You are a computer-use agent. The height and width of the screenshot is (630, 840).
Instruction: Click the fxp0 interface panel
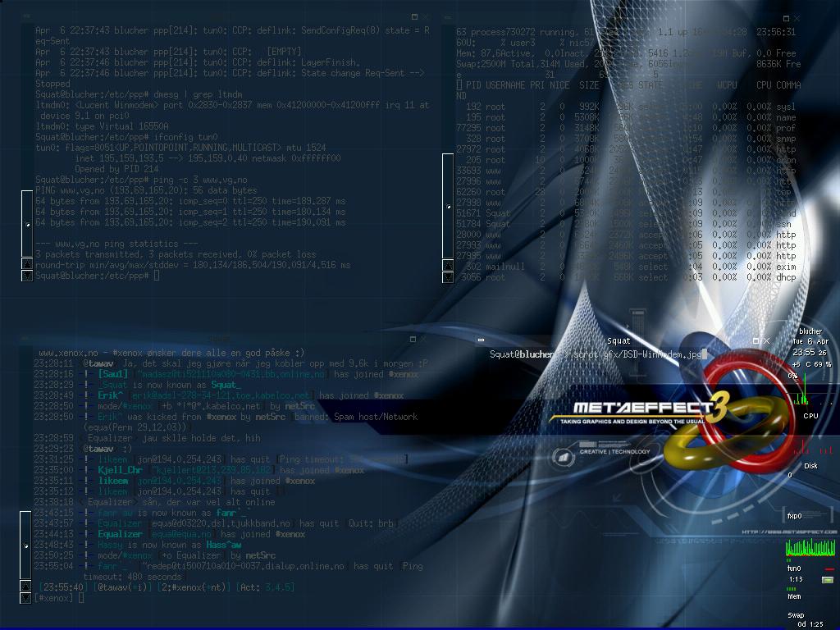pyautogui.click(x=810, y=515)
